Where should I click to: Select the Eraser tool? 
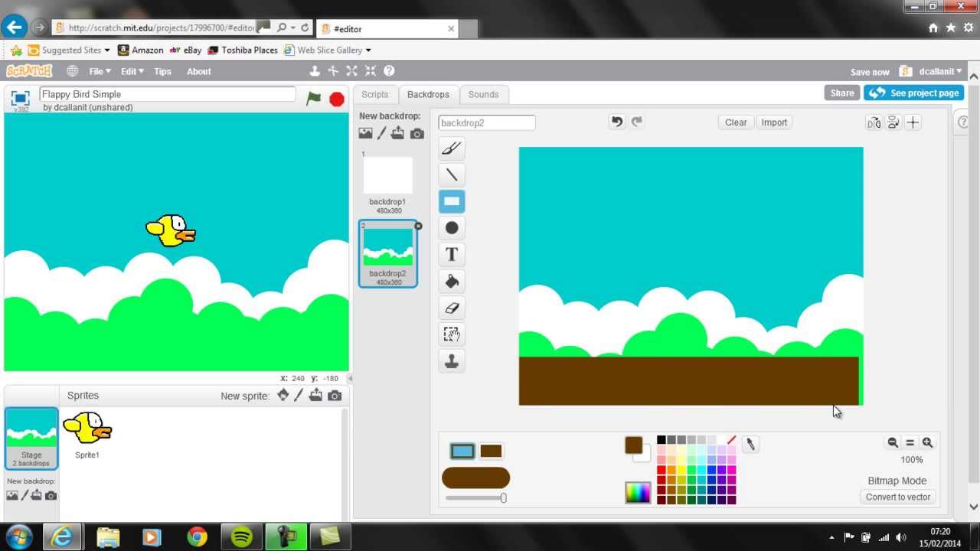click(452, 308)
